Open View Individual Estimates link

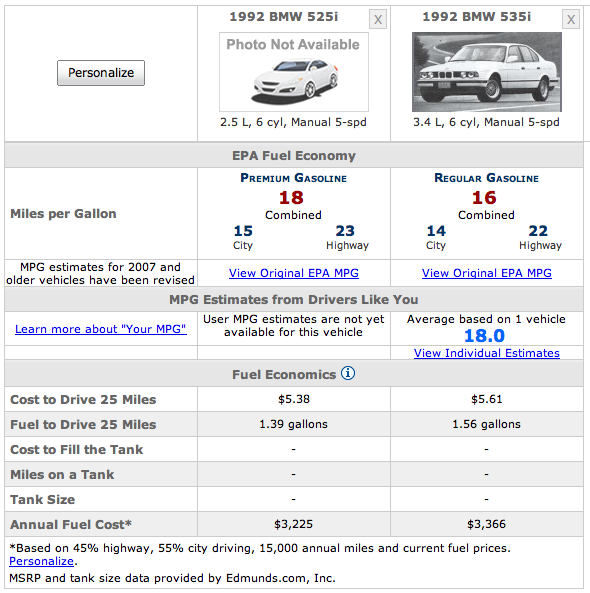487,353
